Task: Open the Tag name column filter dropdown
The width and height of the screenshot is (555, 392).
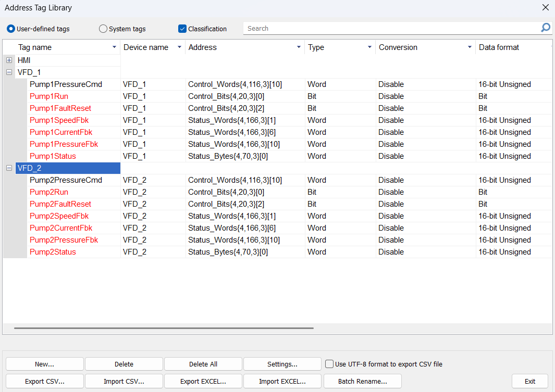Action: (x=115, y=47)
